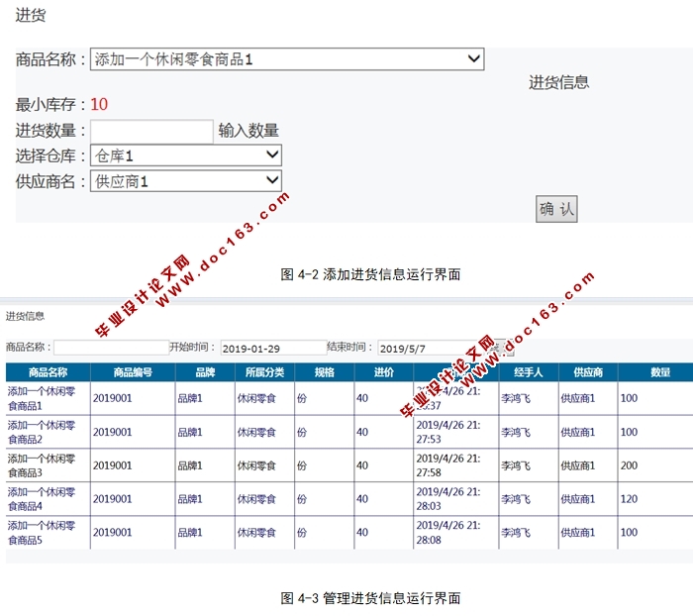Click price 40 in the 商品2 row

[x=362, y=432]
